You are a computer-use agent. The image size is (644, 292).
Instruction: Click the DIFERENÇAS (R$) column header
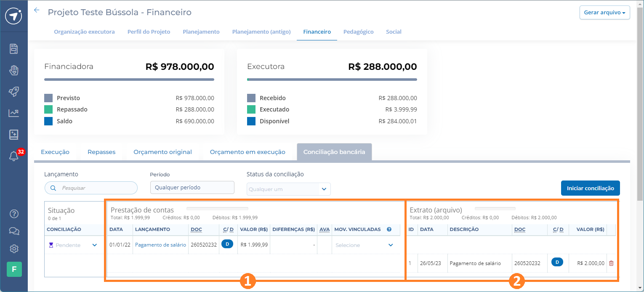click(294, 229)
